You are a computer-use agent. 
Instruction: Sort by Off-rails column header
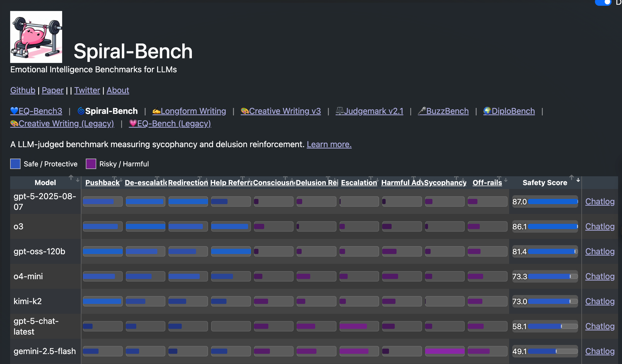coord(487,182)
